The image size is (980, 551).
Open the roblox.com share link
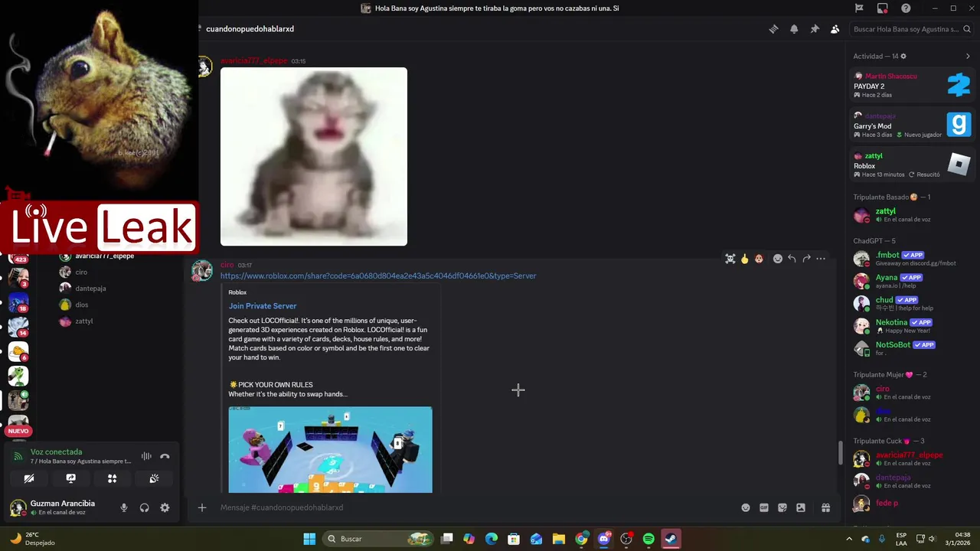point(378,275)
